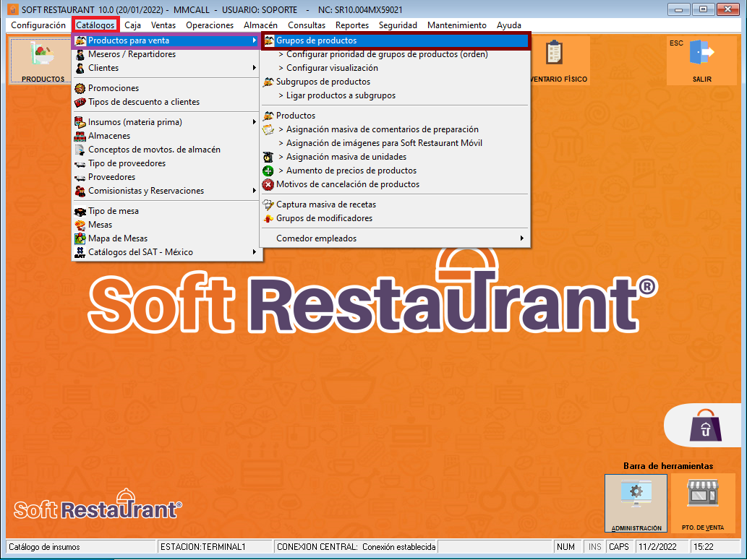Open the Ayuda menu

click(509, 25)
